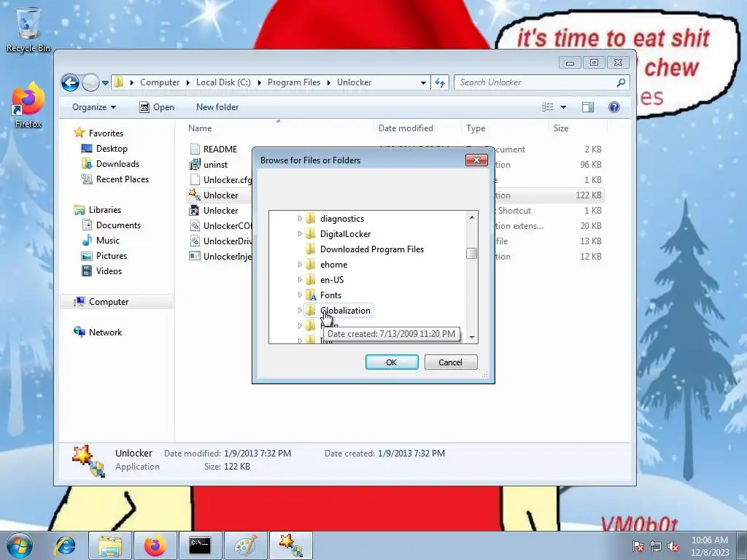747x560 pixels.
Task: Open the address bar history dropdown
Action: pyautogui.click(x=423, y=82)
